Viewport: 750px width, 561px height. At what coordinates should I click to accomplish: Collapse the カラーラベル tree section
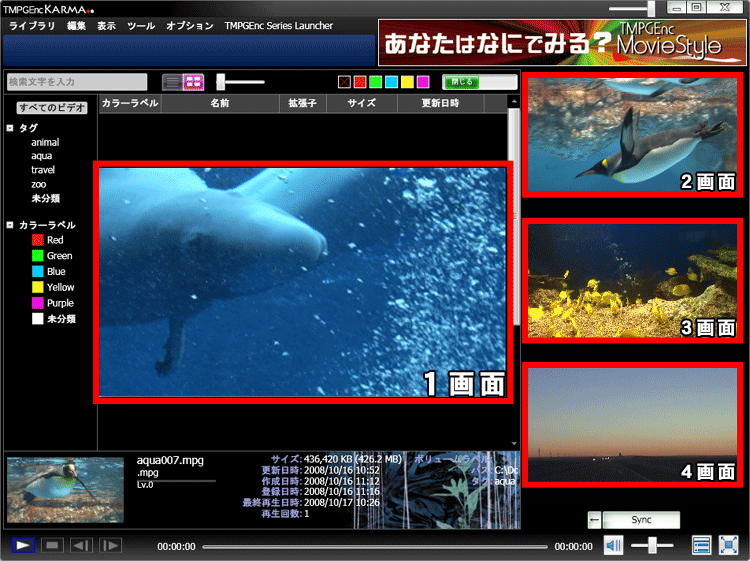[x=10, y=225]
